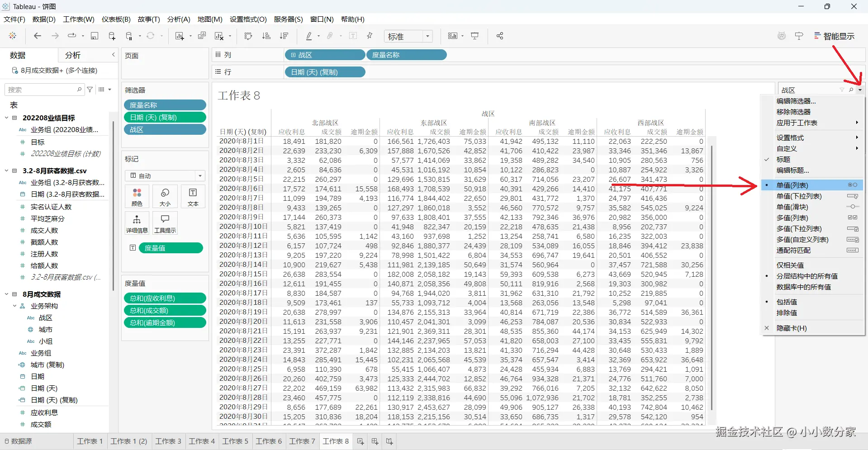Collapse the 8月成交数据 table tree
Image resolution: width=868 pixels, height=450 pixels.
(x=6, y=294)
